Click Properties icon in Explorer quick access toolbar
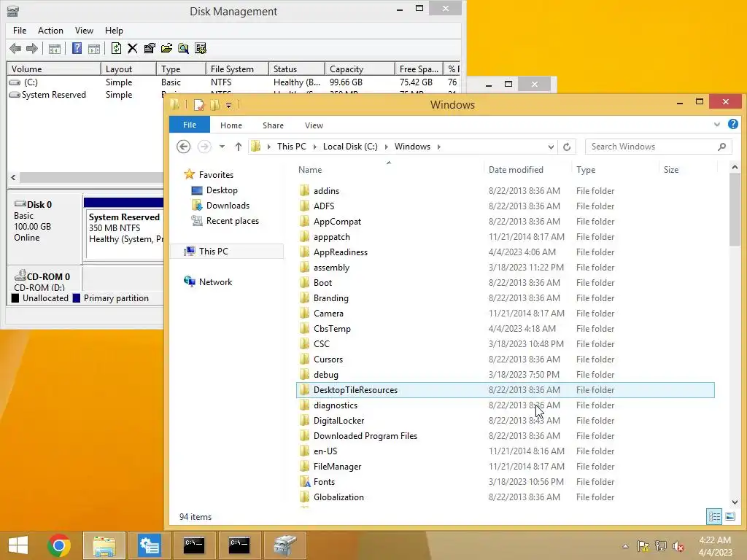 (x=198, y=105)
